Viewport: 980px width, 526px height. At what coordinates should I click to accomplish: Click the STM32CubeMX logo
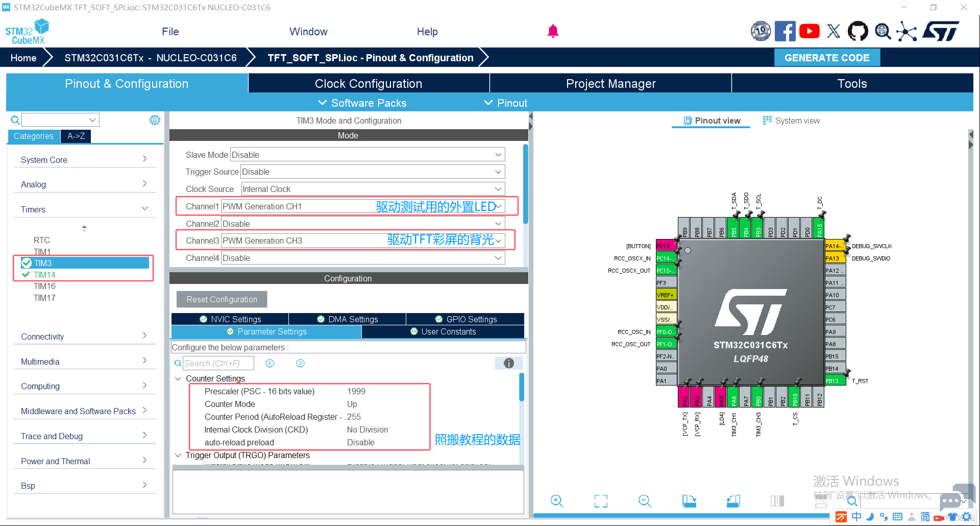(x=28, y=32)
